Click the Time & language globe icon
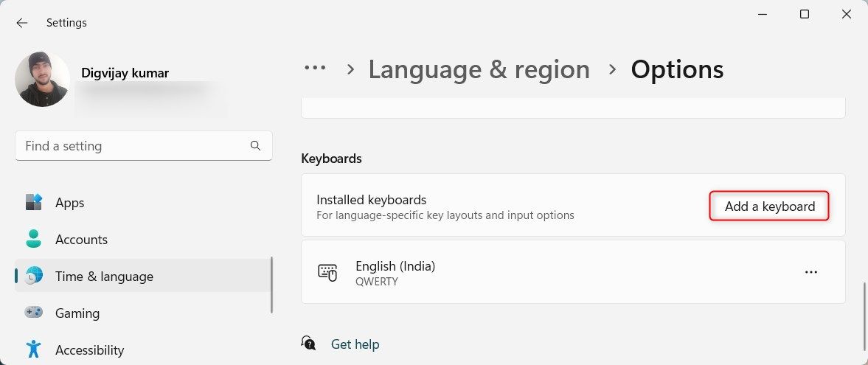Image resolution: width=868 pixels, height=365 pixels. pos(34,277)
